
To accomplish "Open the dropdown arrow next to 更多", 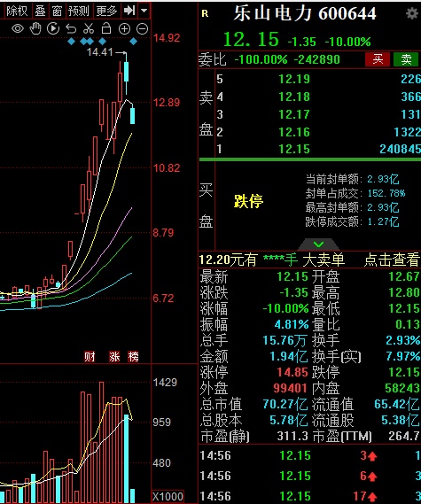I will 144,11.
